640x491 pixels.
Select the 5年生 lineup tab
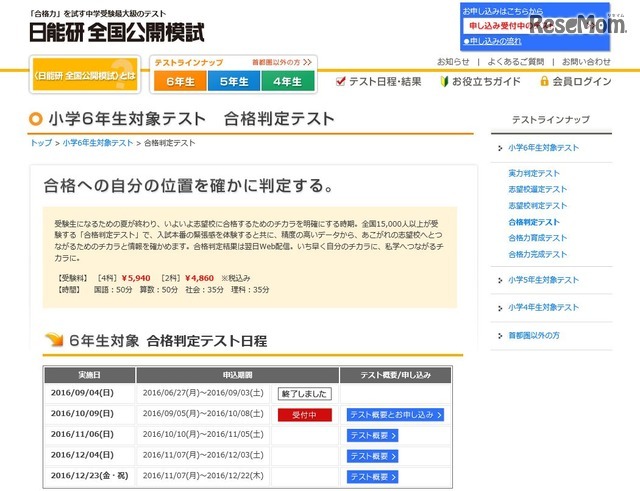point(234,81)
